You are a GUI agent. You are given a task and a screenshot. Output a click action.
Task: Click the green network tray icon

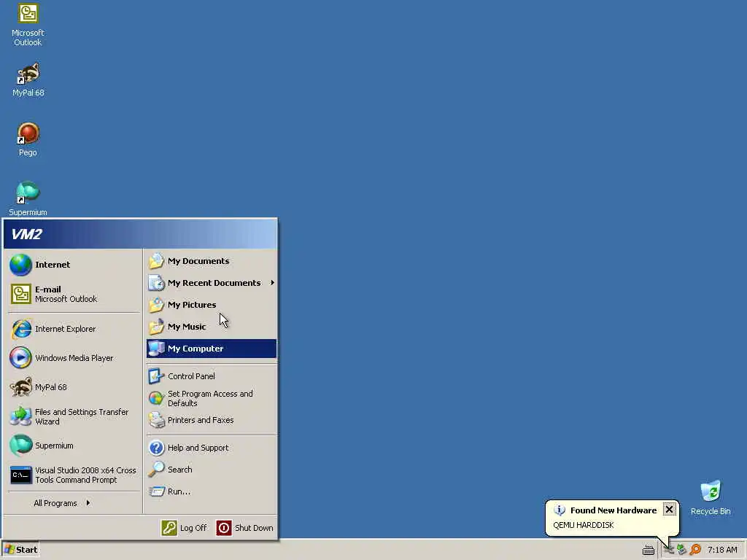pyautogui.click(x=682, y=550)
